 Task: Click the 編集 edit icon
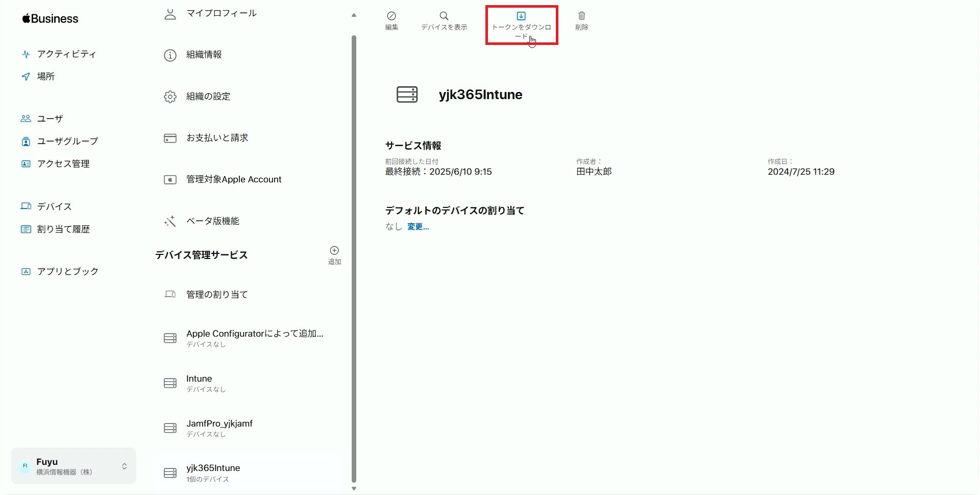(x=391, y=16)
